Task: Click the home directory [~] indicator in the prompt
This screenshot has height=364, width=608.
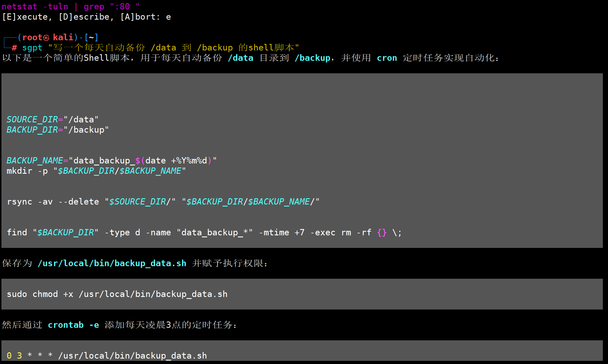Action: coord(91,37)
